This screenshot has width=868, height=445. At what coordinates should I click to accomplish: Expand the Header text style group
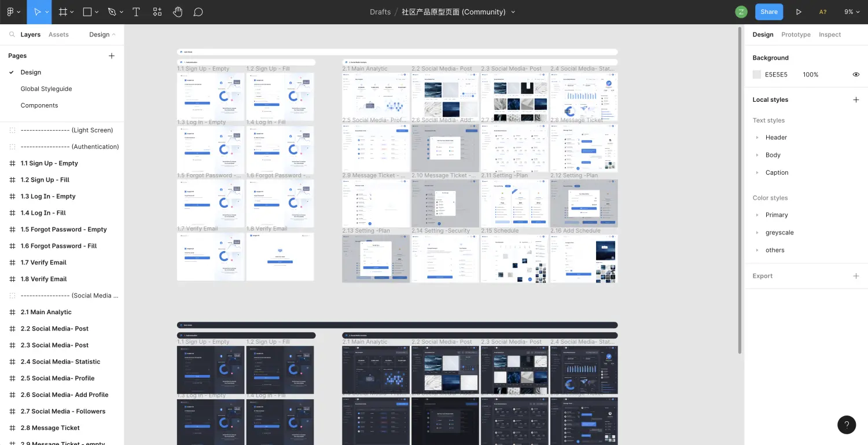tap(757, 138)
